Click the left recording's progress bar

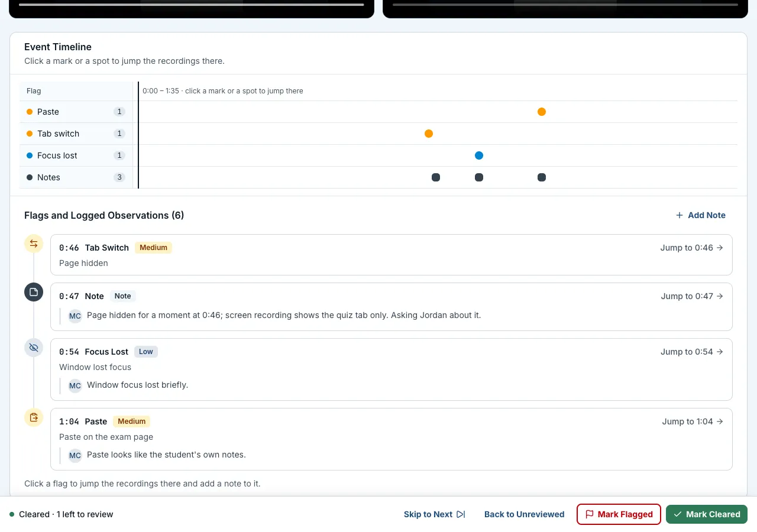point(192,5)
